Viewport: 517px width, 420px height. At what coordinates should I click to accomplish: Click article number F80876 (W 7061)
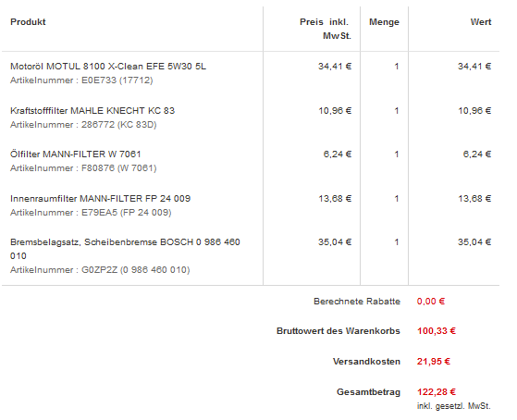pos(118,168)
